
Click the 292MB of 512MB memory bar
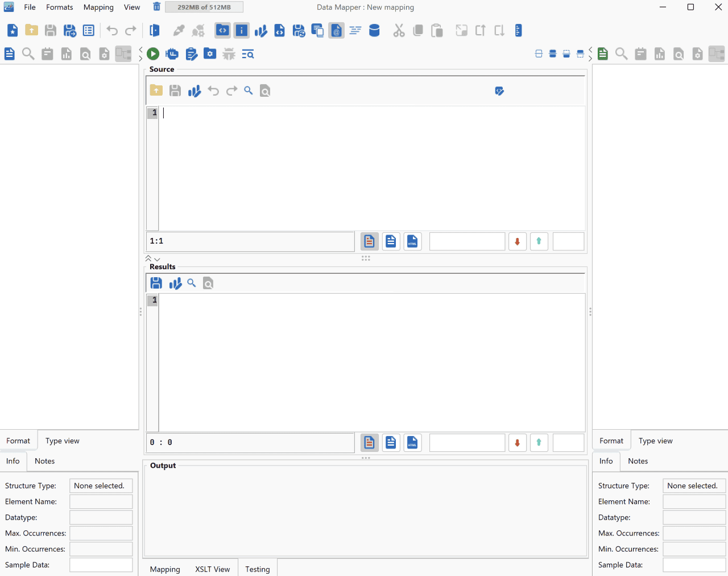[x=204, y=7]
